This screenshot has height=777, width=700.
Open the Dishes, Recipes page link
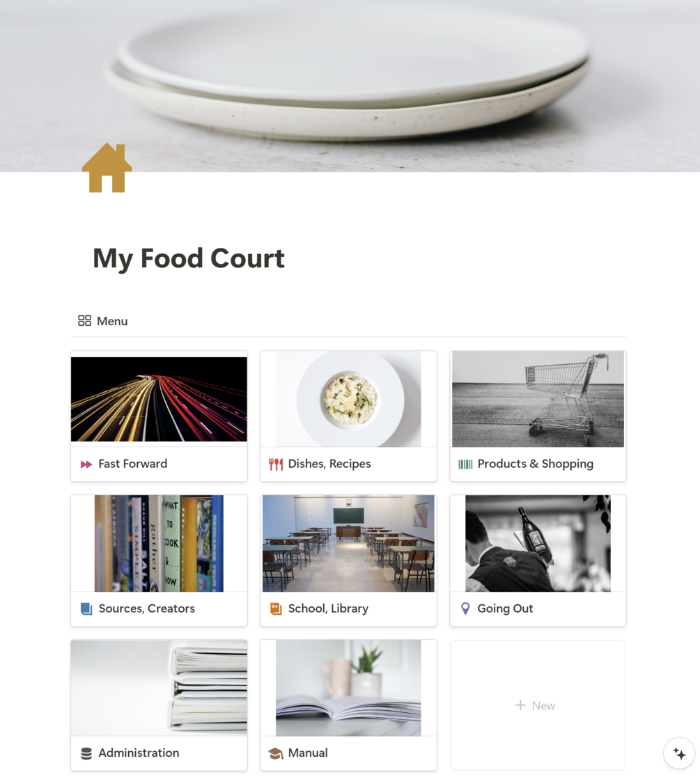pyautogui.click(x=329, y=464)
